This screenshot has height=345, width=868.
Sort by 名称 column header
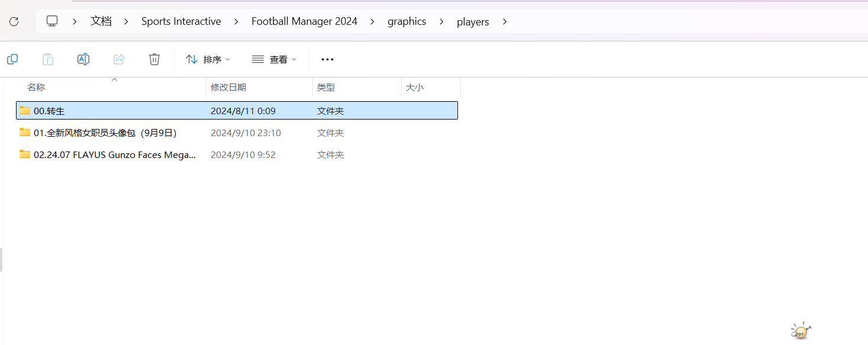36,87
